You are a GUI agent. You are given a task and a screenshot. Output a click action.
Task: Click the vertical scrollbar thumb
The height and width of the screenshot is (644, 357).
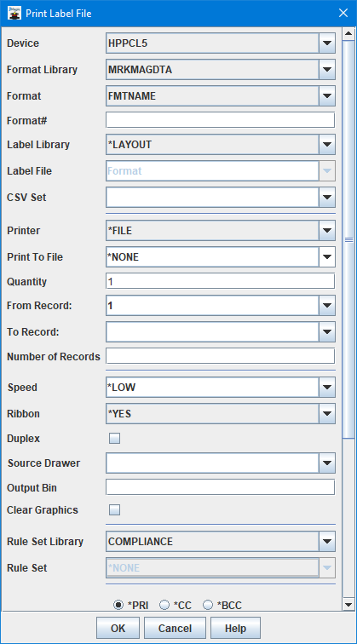[x=348, y=239]
